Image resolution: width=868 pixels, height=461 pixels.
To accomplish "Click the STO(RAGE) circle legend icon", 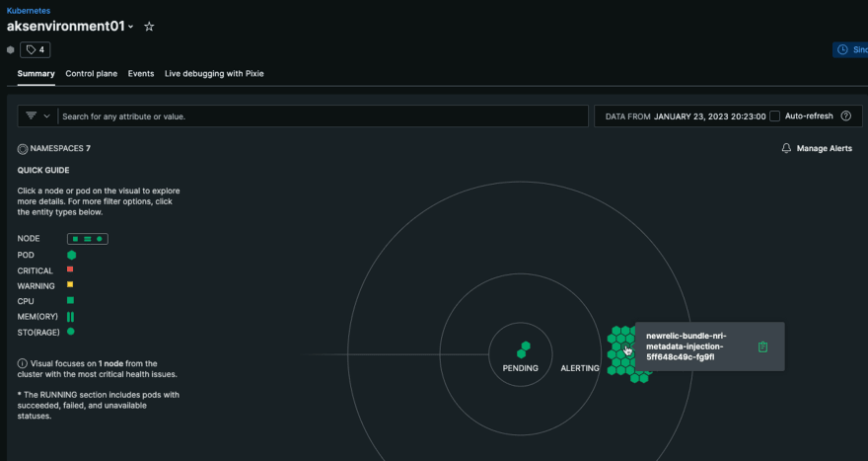I will [x=71, y=332].
